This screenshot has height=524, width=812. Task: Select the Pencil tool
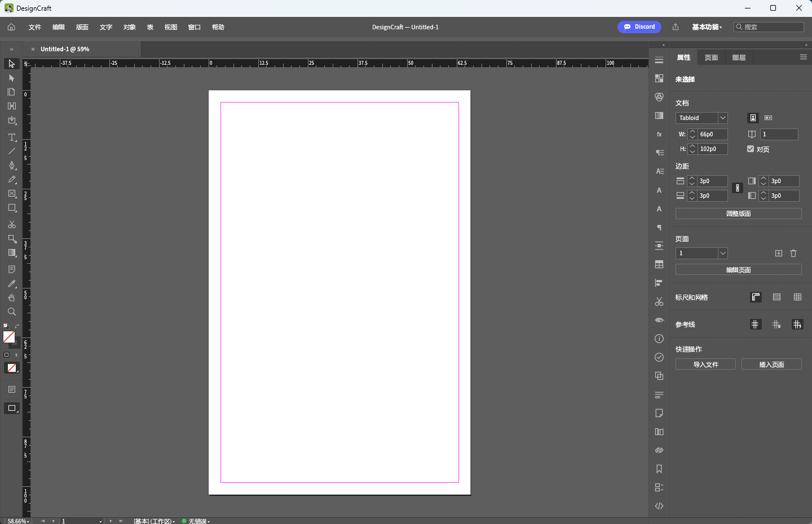coord(12,179)
